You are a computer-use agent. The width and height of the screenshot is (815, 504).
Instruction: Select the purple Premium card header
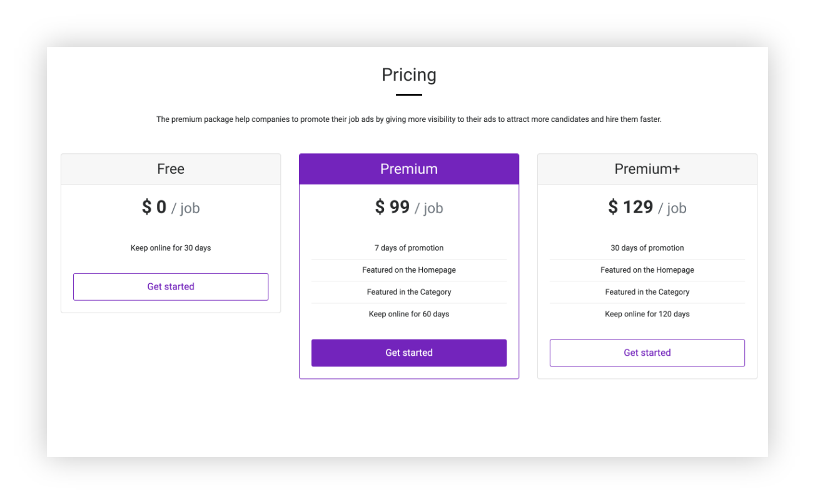click(x=409, y=169)
